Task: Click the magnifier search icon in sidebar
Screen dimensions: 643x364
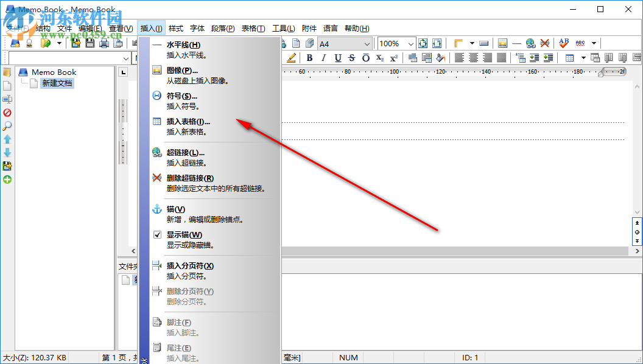Action: click(7, 126)
